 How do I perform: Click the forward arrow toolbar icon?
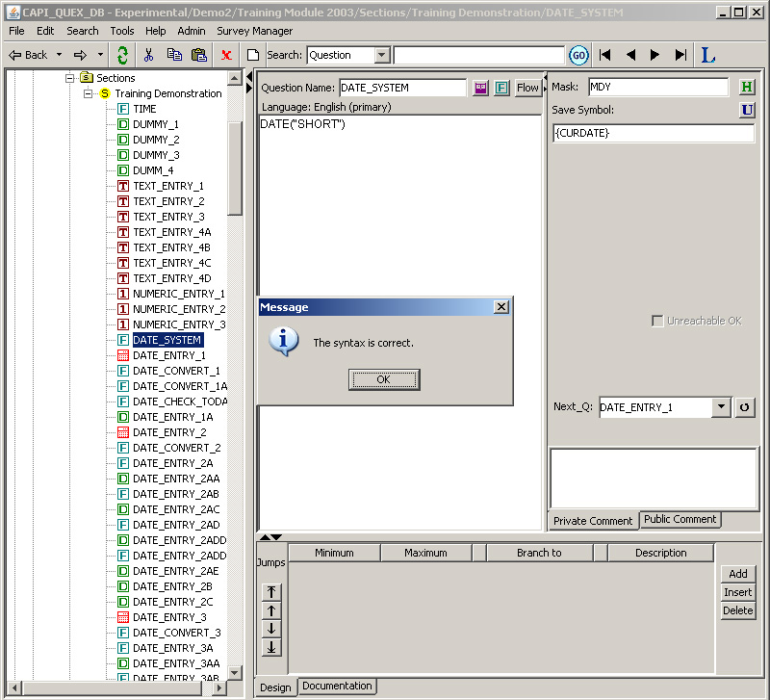tap(80, 55)
